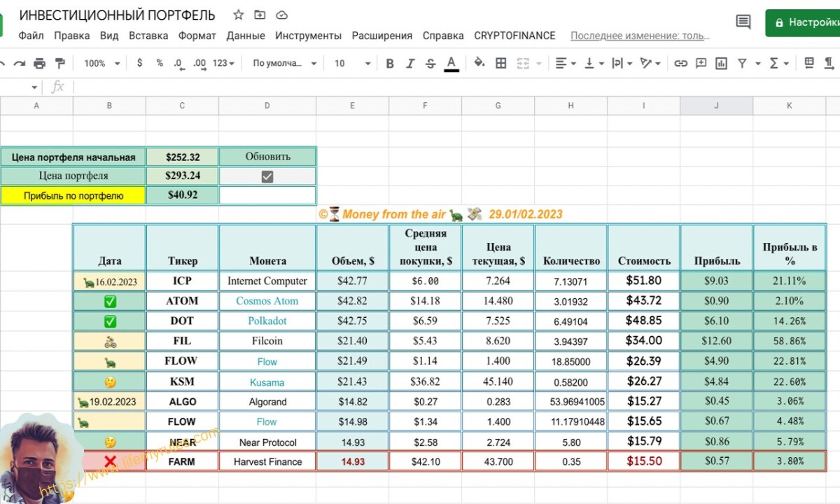Select the $51.80 cost cell
The height and width of the screenshot is (504, 840).
644,281
